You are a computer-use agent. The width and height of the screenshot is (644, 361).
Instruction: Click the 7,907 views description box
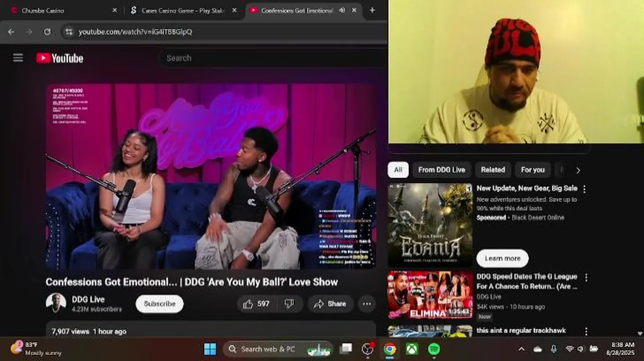click(x=211, y=330)
